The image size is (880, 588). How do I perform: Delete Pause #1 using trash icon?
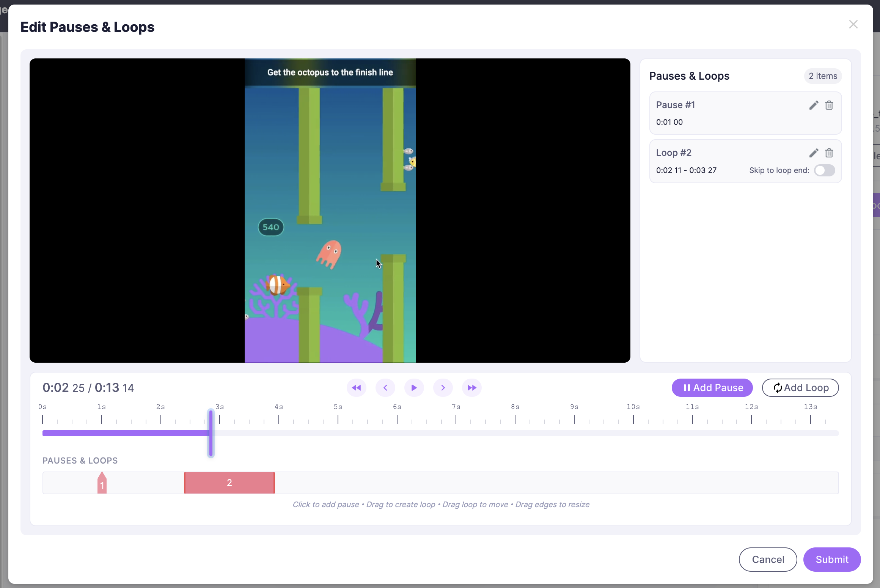(x=829, y=105)
